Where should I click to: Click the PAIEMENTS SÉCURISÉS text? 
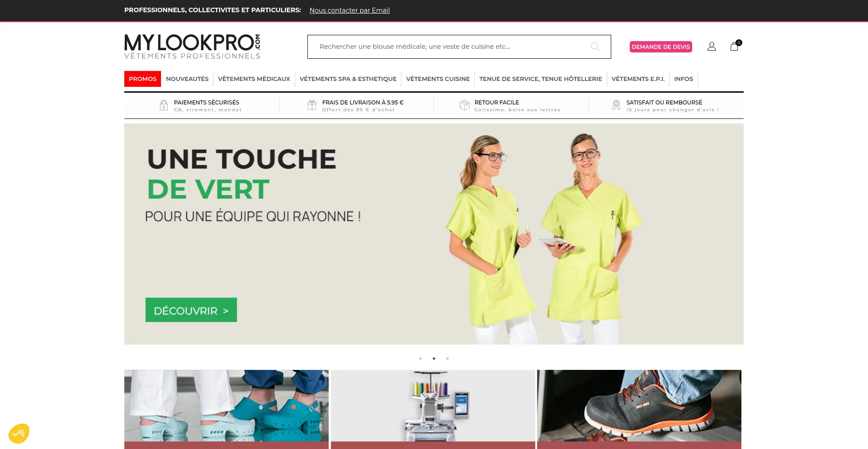pyautogui.click(x=207, y=103)
